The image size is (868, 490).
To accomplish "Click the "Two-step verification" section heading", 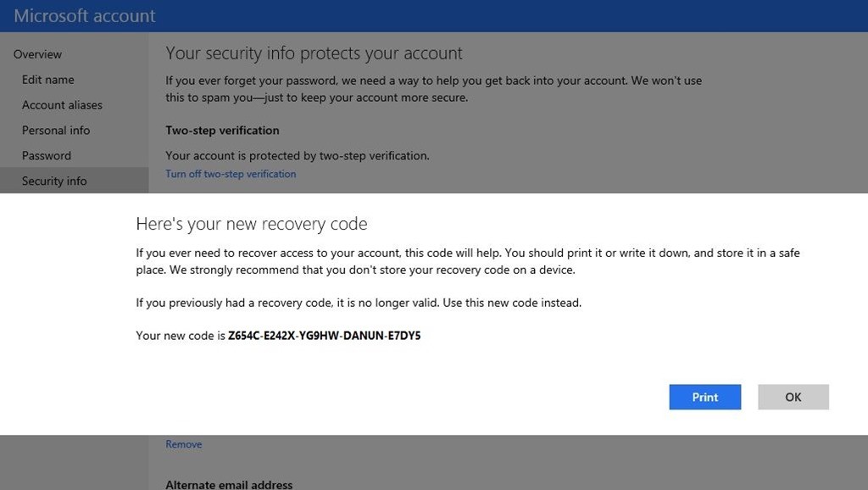I will 221,130.
